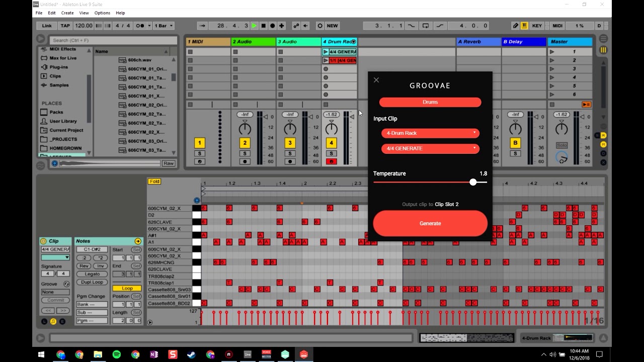
Task: Show the Notes box with yellow note icon
Action: (53, 321)
